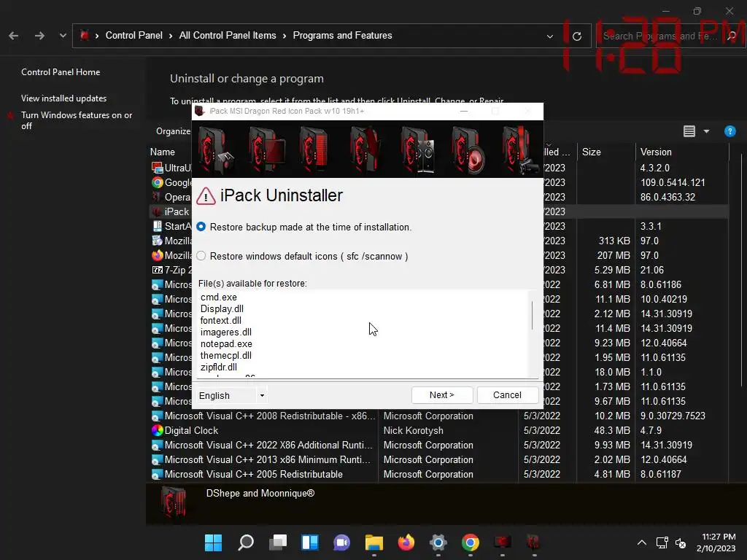The height and width of the screenshot is (560, 747).
Task: Select the Digital Clock program row
Action: click(x=438, y=430)
